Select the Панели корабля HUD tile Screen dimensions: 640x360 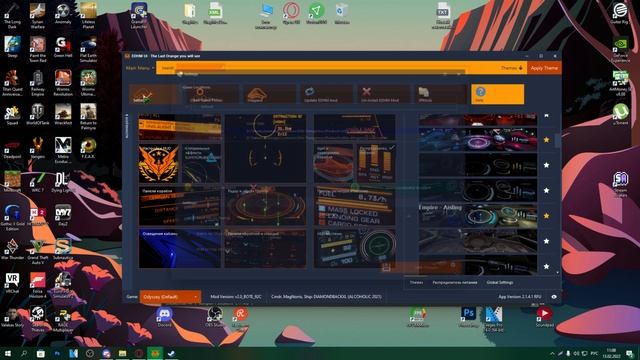tap(180, 207)
